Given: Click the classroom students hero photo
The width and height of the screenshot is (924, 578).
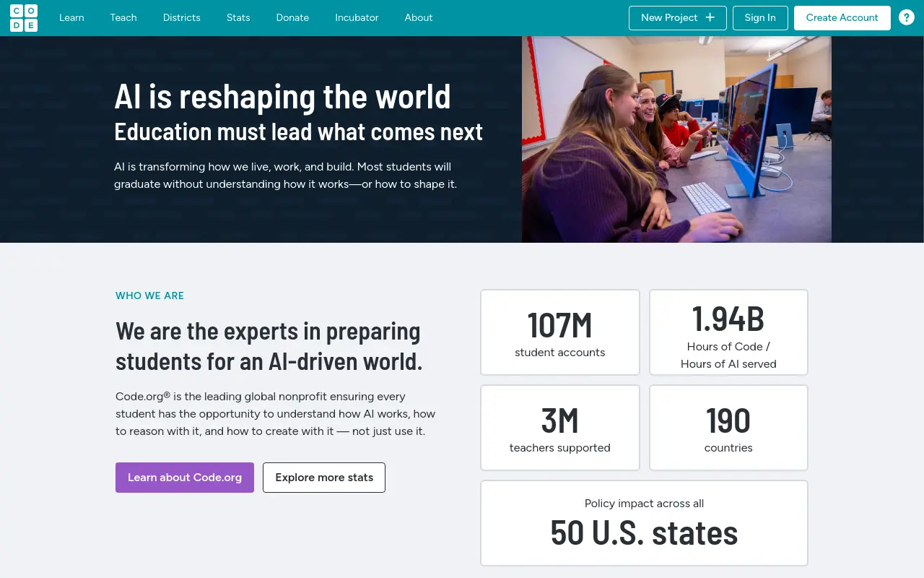Looking at the screenshot, I should pyautogui.click(x=676, y=139).
